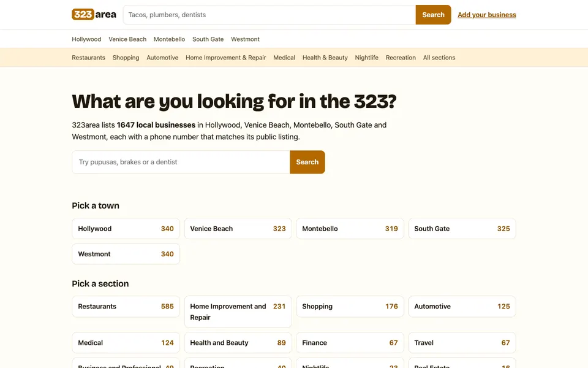The image size is (588, 368).
Task: Click the heading 'What are you looking for in the 323?'
Action: 234,101
